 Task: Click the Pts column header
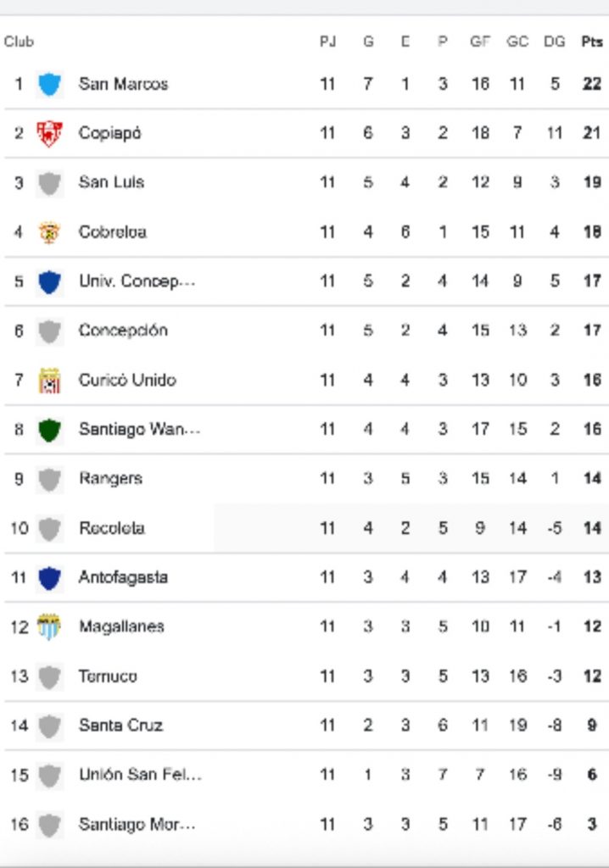592,42
